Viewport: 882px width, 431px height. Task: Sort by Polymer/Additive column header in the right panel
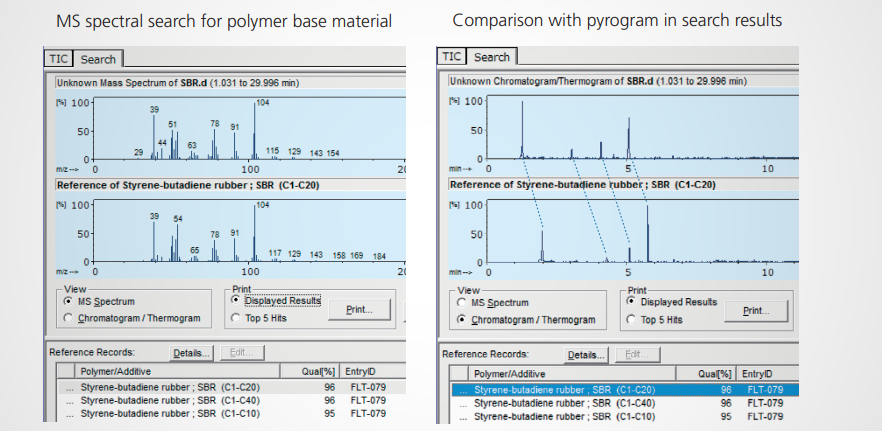(x=572, y=374)
